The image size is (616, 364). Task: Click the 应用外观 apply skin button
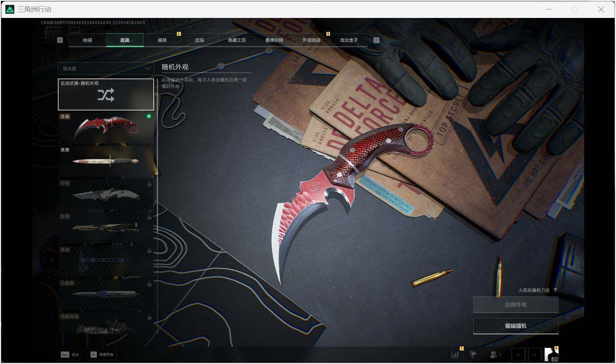pos(516,305)
